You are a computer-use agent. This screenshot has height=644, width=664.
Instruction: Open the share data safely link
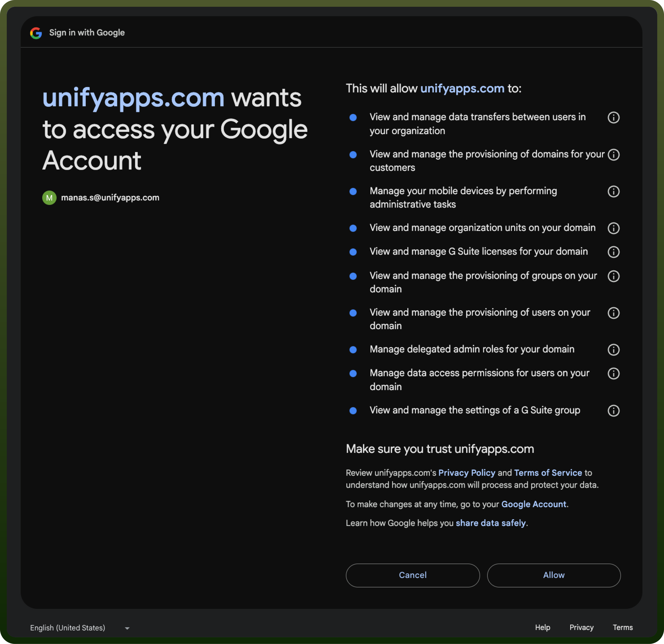click(x=491, y=523)
